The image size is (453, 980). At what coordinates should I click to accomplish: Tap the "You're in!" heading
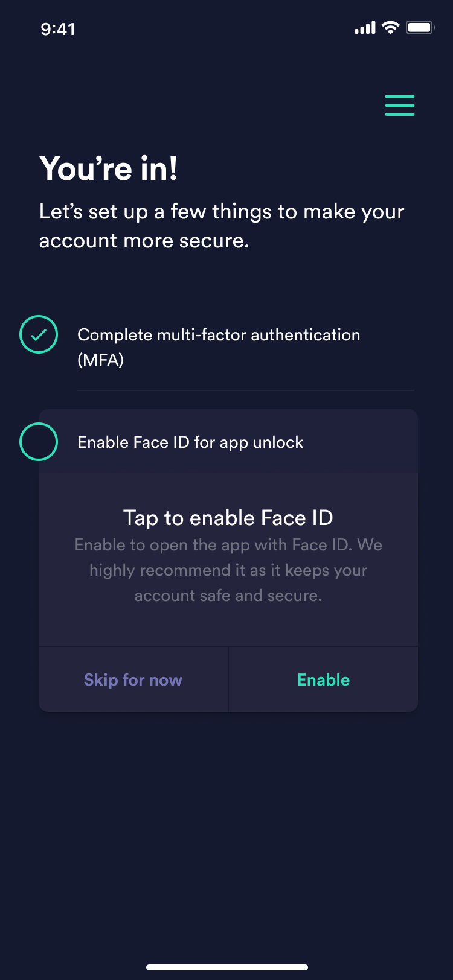[x=109, y=168]
